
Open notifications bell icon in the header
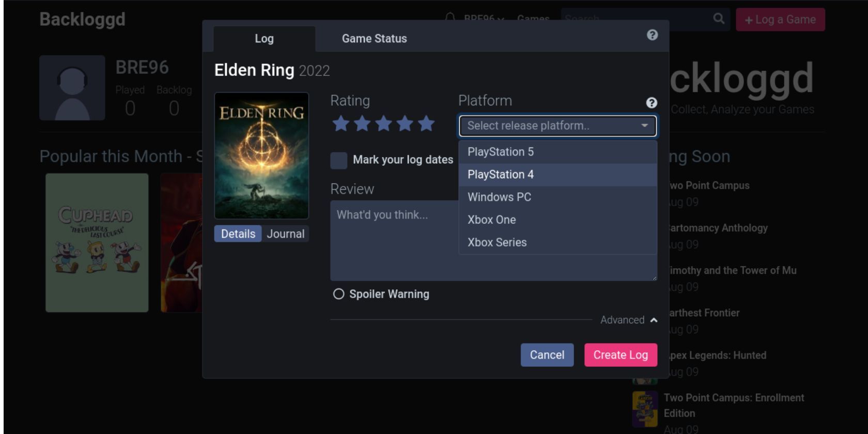(450, 18)
